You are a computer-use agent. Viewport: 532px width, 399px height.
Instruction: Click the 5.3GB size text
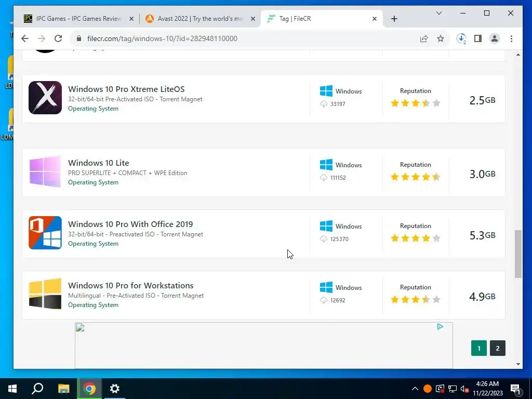(482, 235)
